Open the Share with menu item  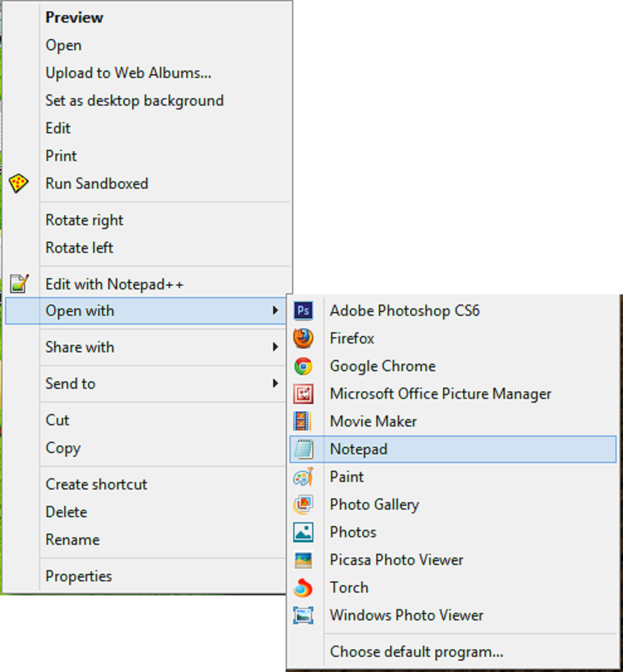click(x=146, y=347)
